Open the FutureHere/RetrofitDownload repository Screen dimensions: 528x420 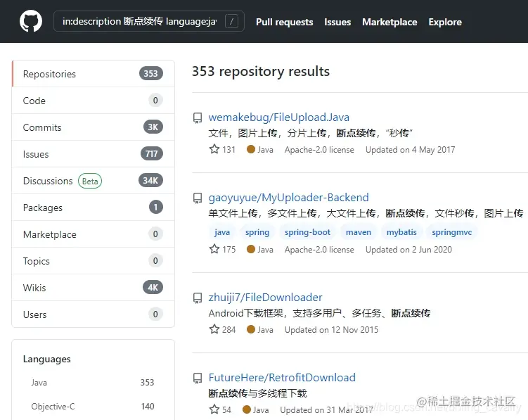(x=282, y=378)
